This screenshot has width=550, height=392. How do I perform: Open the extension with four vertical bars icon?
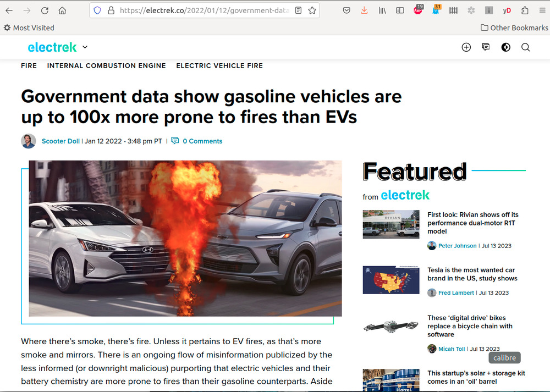(453, 10)
